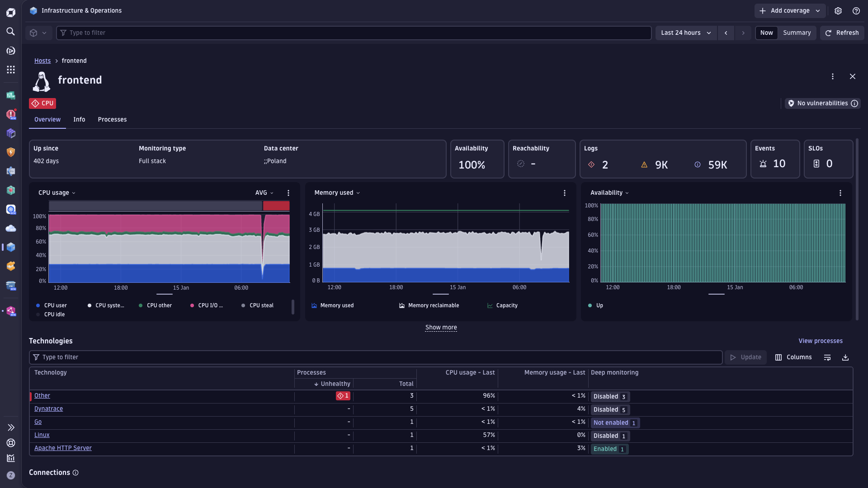The image size is (868, 488).
Task: Click the View processes link
Action: [820, 341]
